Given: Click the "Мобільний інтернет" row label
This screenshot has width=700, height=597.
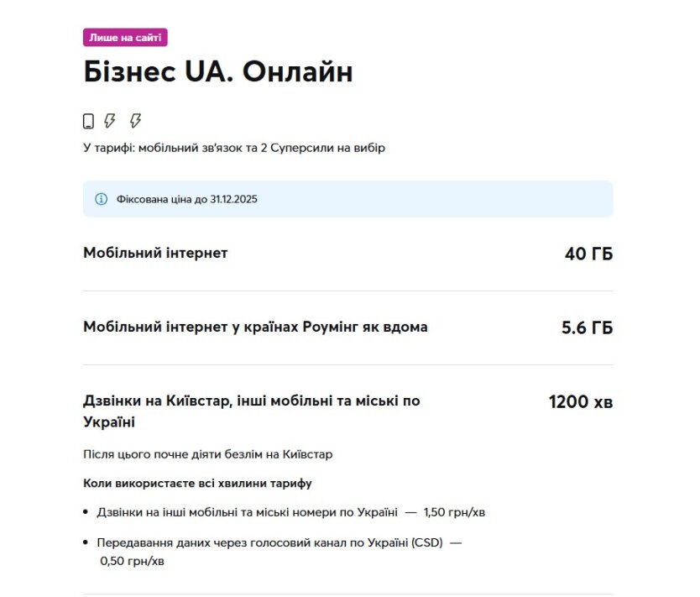Looking at the screenshot, I should click(155, 253).
